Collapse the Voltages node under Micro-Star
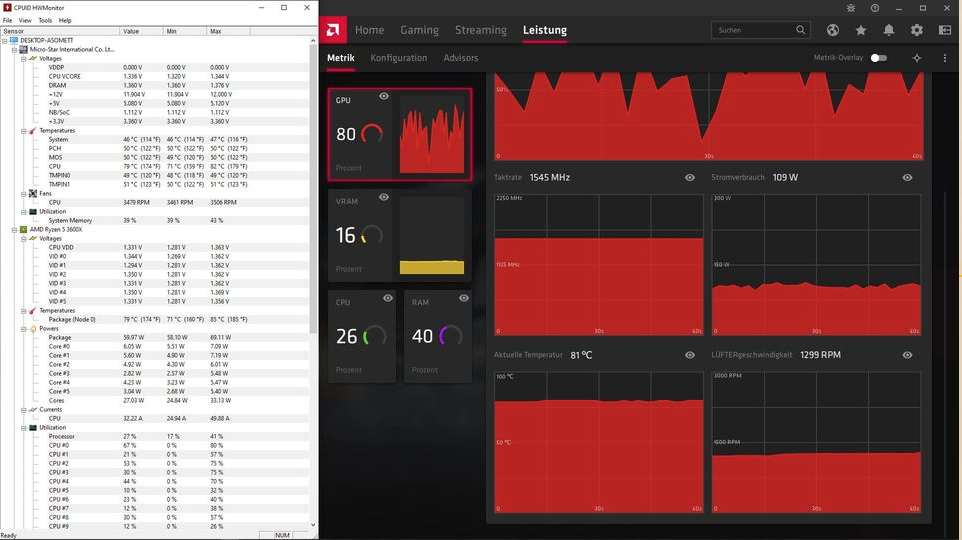The image size is (962, 540). [x=23, y=58]
